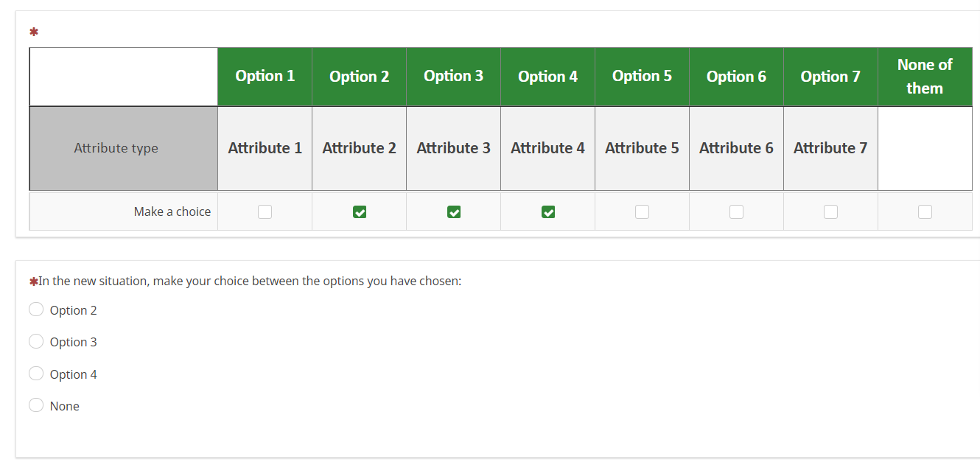Click the None of them header
This screenshot has width=980, height=465.
925,77
